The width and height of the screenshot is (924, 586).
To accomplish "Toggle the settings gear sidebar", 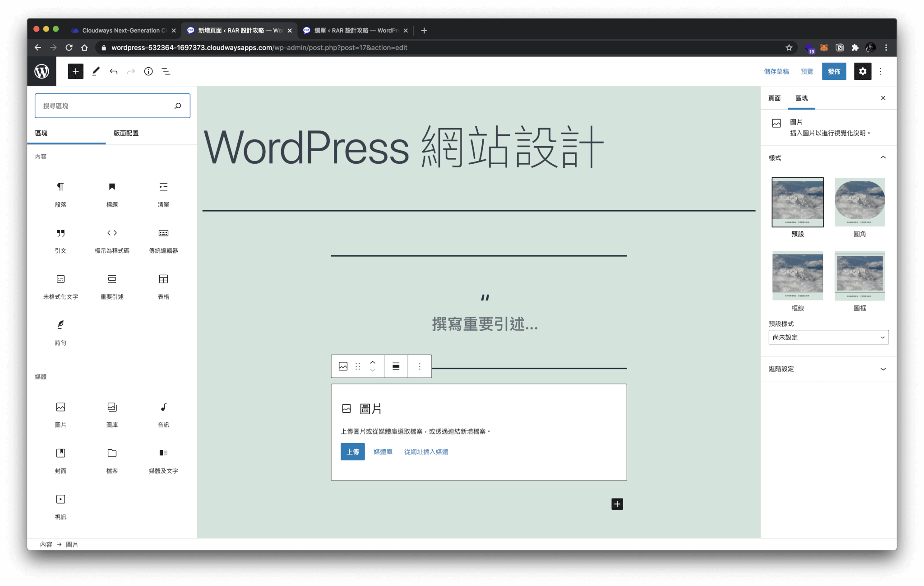I will [862, 71].
